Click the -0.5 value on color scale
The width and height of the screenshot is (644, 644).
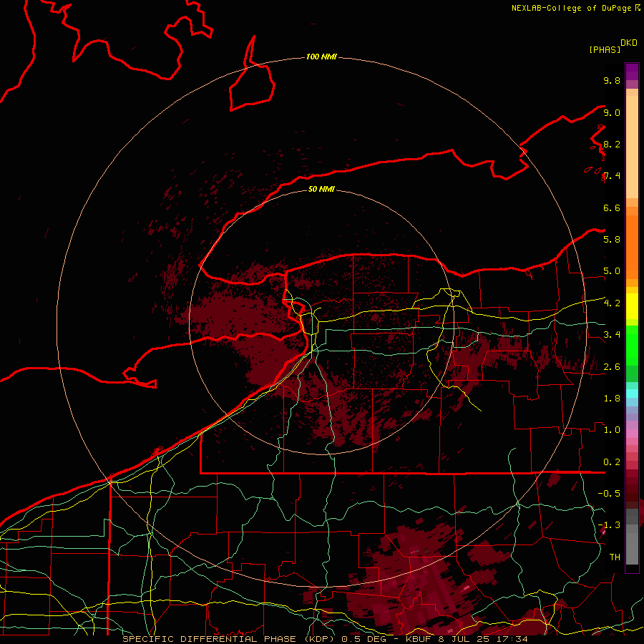(609, 494)
